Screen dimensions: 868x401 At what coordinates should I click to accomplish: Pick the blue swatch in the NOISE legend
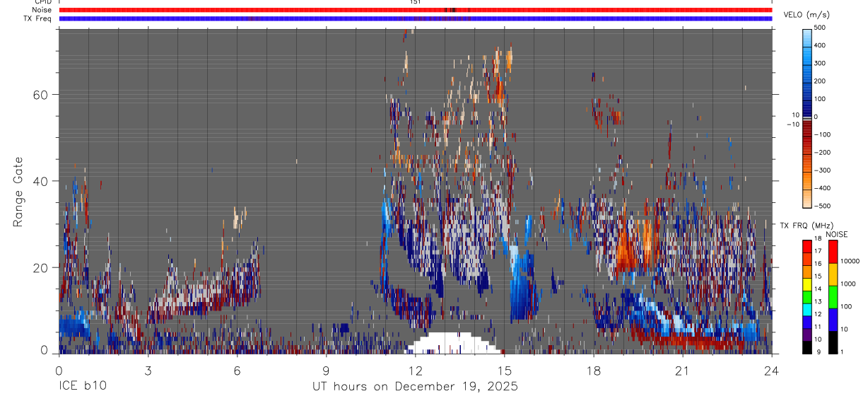832,319
